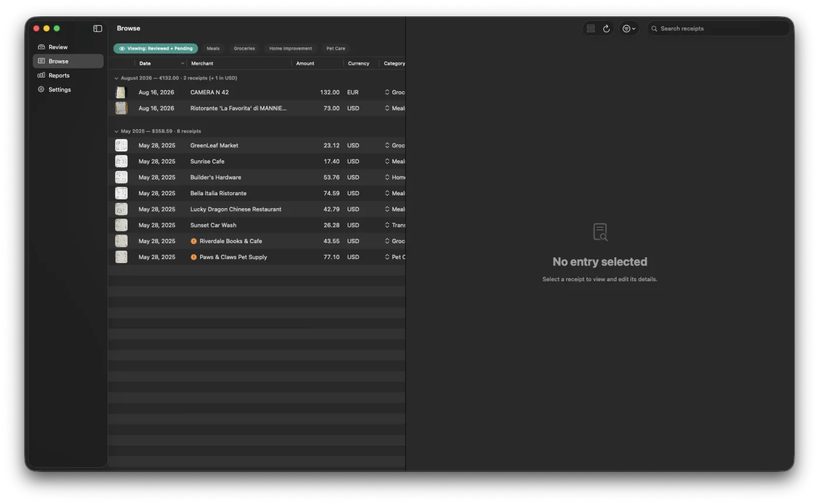This screenshot has width=819, height=504.
Task: Click the Currency column header
Action: [x=362, y=63]
